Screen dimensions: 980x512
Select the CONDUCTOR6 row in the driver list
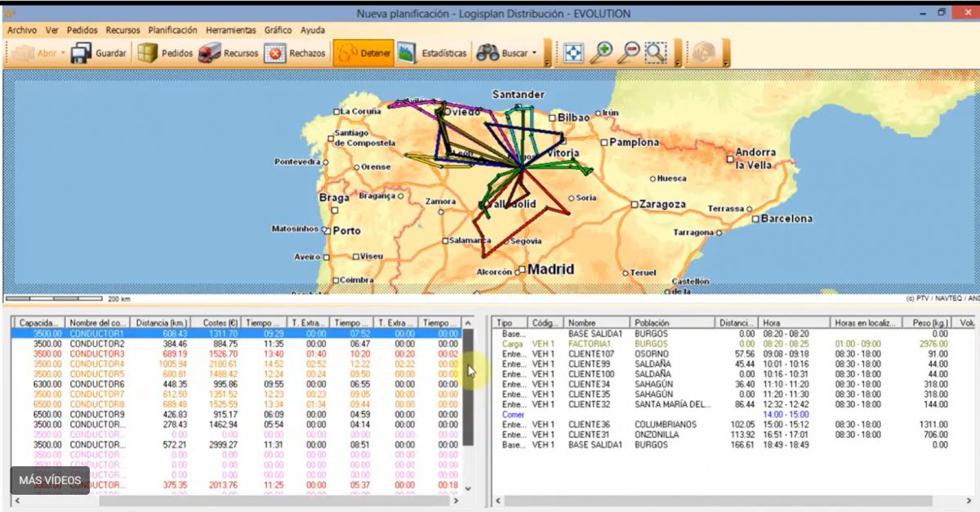(97, 385)
